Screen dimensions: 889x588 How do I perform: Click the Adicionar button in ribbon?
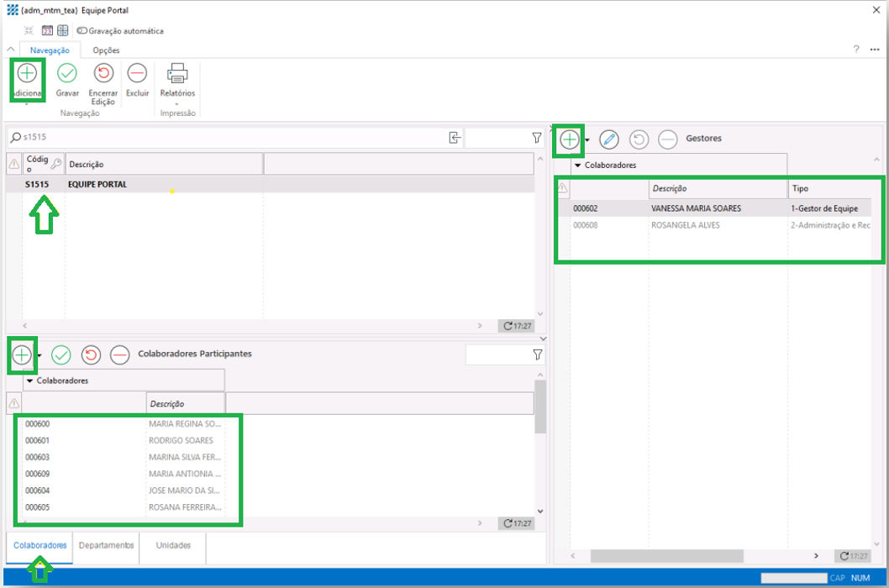pyautogui.click(x=27, y=74)
